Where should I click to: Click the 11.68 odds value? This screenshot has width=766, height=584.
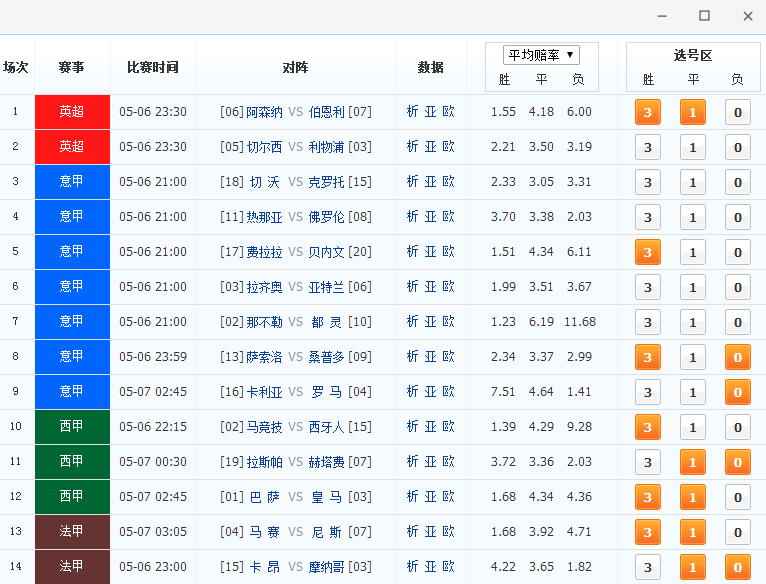[x=580, y=322]
